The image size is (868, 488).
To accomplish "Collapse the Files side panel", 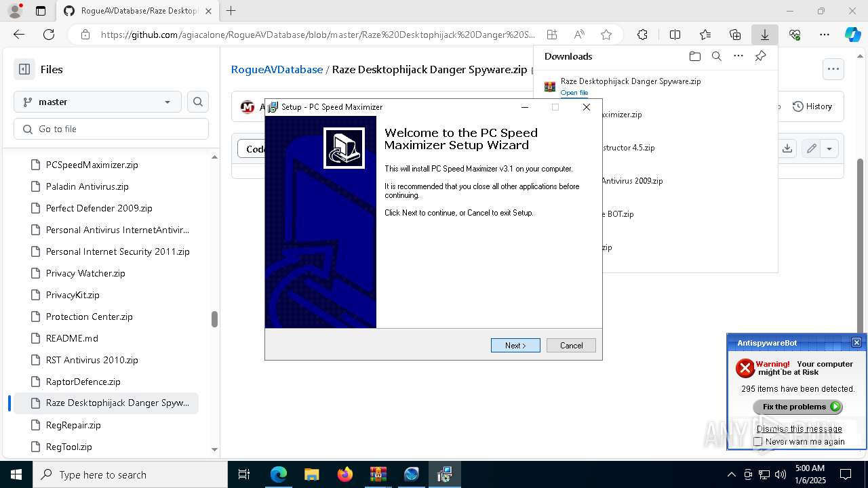I will pyautogui.click(x=24, y=69).
